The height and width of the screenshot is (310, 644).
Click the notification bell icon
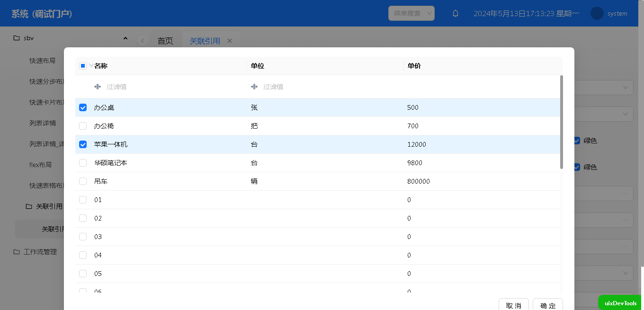456,14
